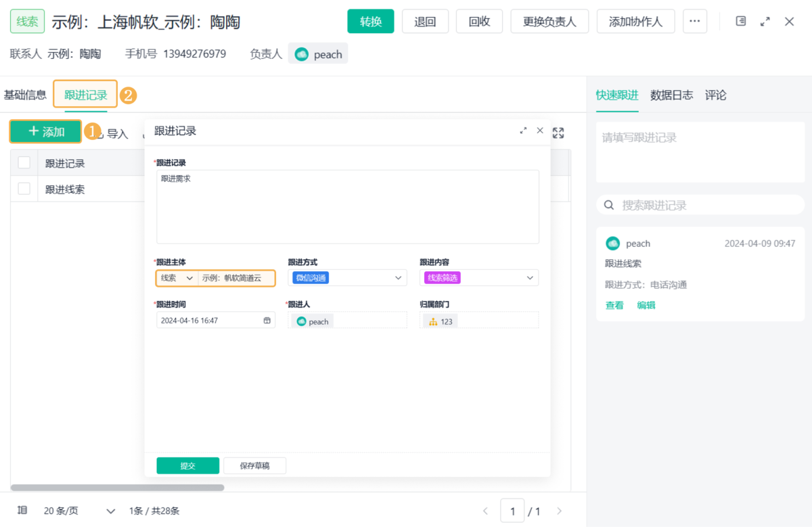Open the 线索 subject type dropdown
The height and width of the screenshot is (527, 812).
click(x=177, y=278)
